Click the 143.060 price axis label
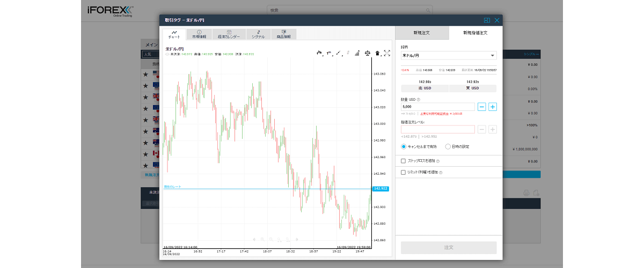644x268 pixels. pyautogui.click(x=379, y=74)
